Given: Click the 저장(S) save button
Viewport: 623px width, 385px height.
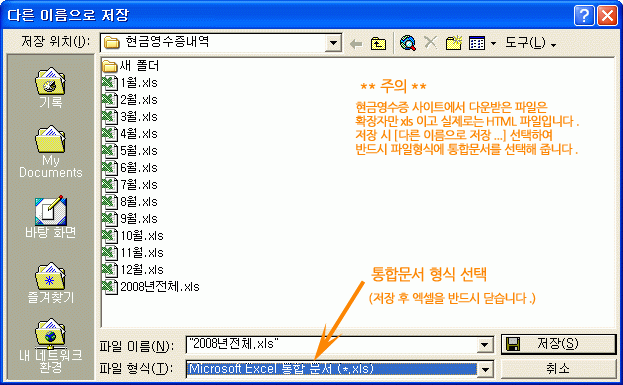Looking at the screenshot, I should [558, 344].
